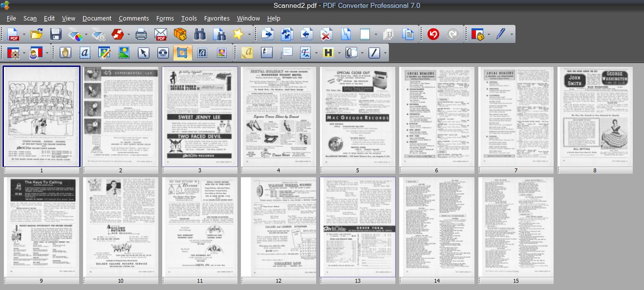
Task: Click the locked package security icon
Action: pyautogui.click(x=180, y=34)
